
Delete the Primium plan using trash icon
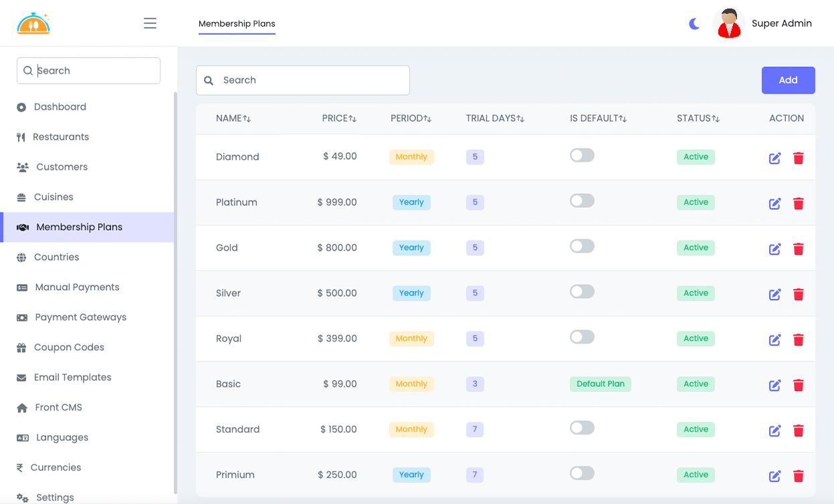[x=798, y=477]
